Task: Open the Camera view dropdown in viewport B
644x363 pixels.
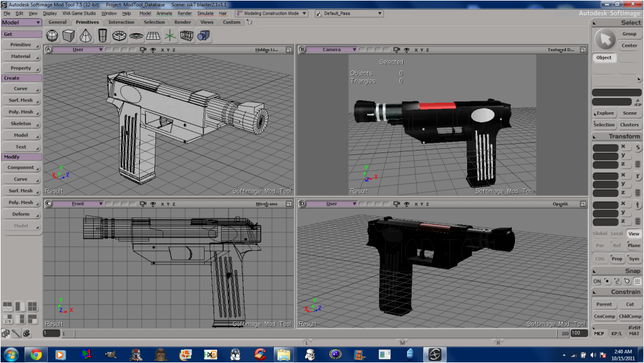Action: tap(332, 50)
